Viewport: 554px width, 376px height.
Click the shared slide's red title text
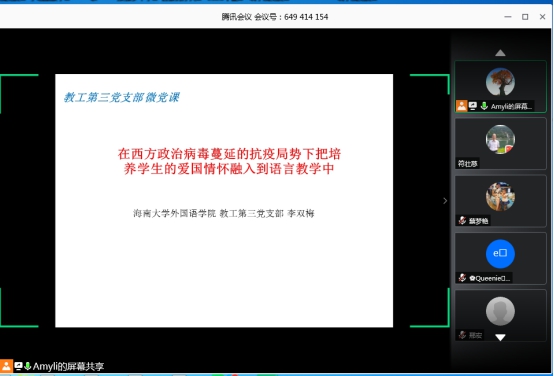pyautogui.click(x=229, y=161)
